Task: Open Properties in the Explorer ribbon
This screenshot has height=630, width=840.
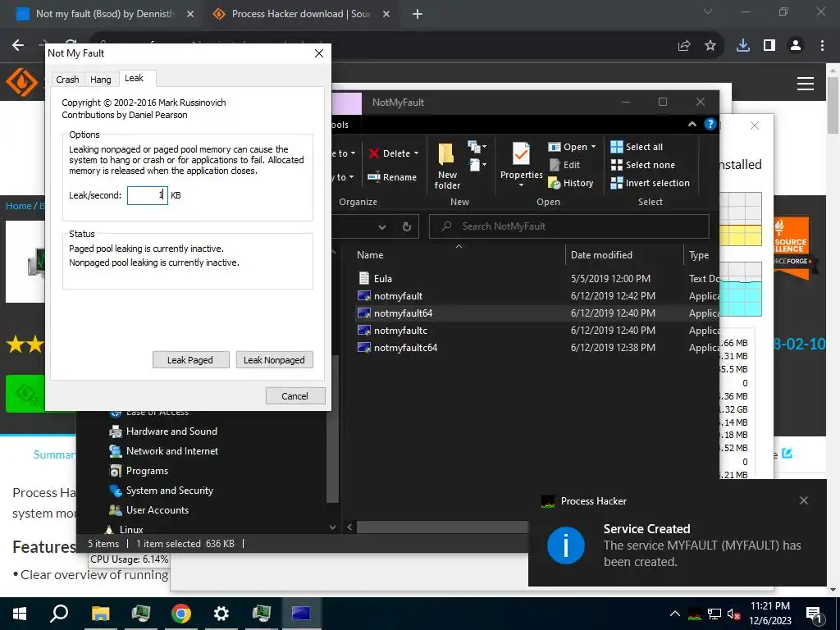Action: 521,161
